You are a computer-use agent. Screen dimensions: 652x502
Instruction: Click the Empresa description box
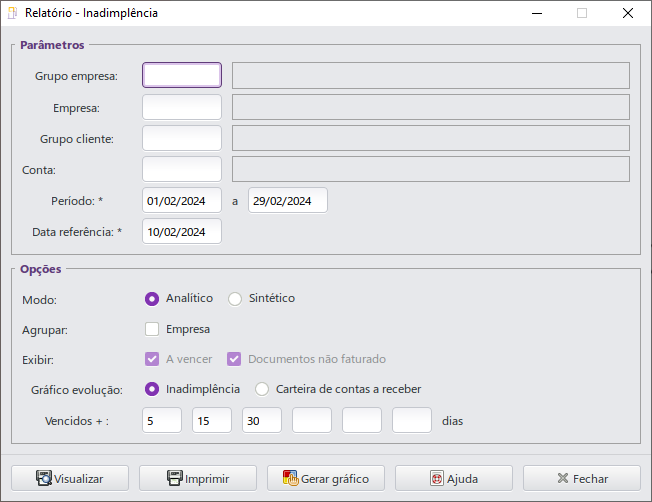point(431,107)
